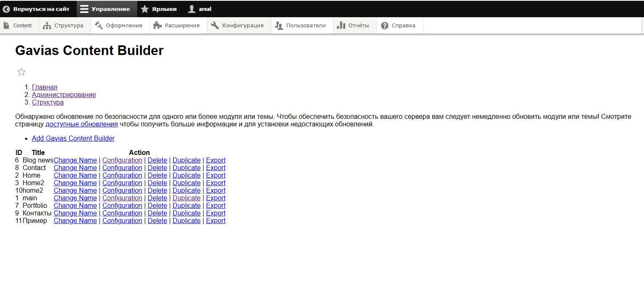Delete the Portfolio builder entry
The width and height of the screenshot is (644, 291).
pos(157,205)
